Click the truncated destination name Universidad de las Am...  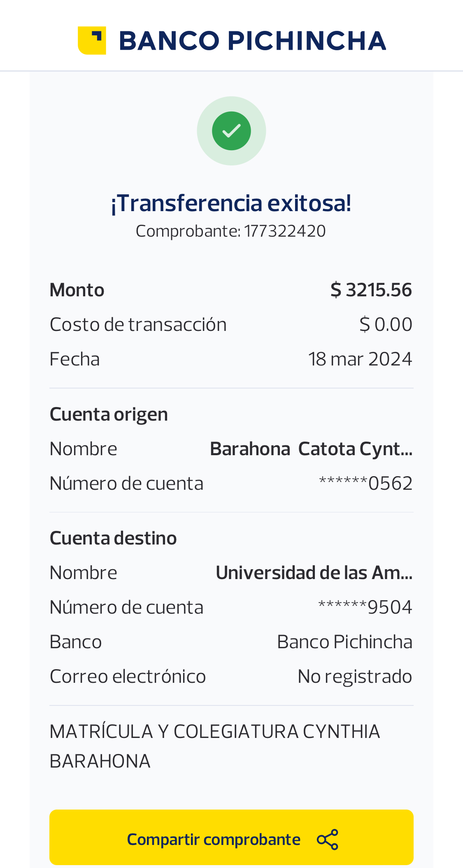[x=314, y=573]
